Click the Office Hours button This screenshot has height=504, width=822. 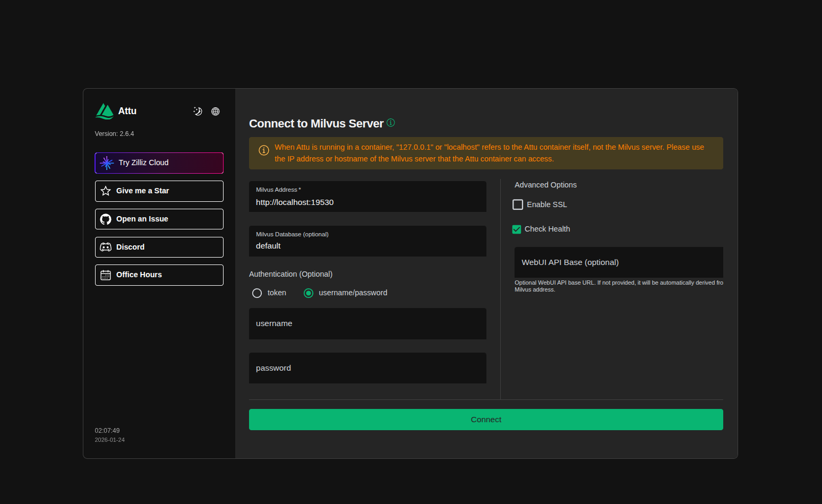tap(159, 275)
